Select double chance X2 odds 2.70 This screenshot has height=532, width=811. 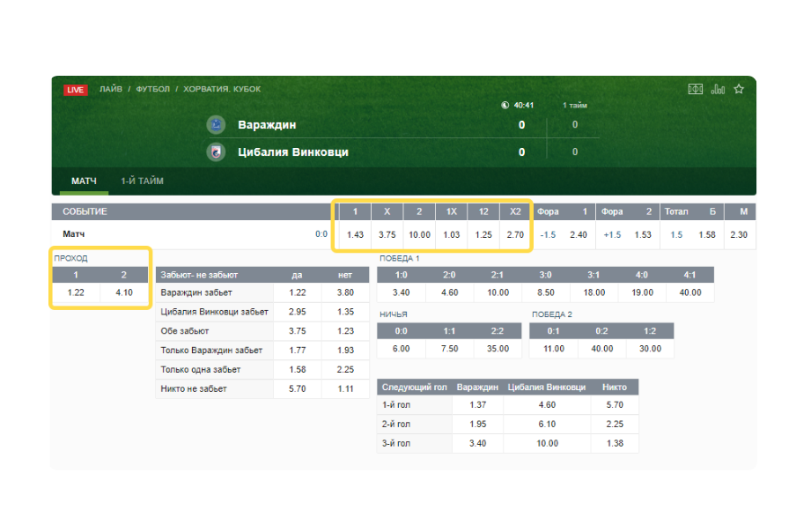515,235
